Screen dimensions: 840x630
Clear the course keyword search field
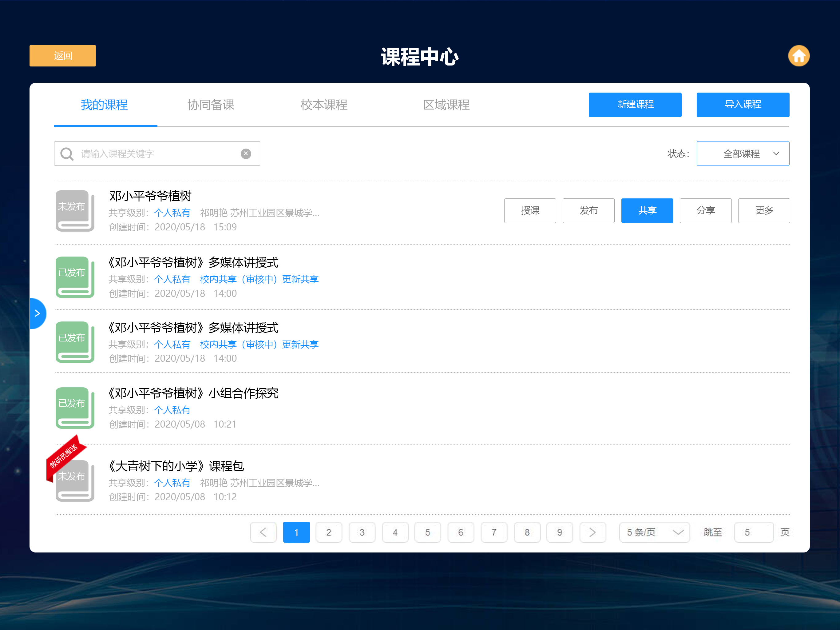[246, 154]
